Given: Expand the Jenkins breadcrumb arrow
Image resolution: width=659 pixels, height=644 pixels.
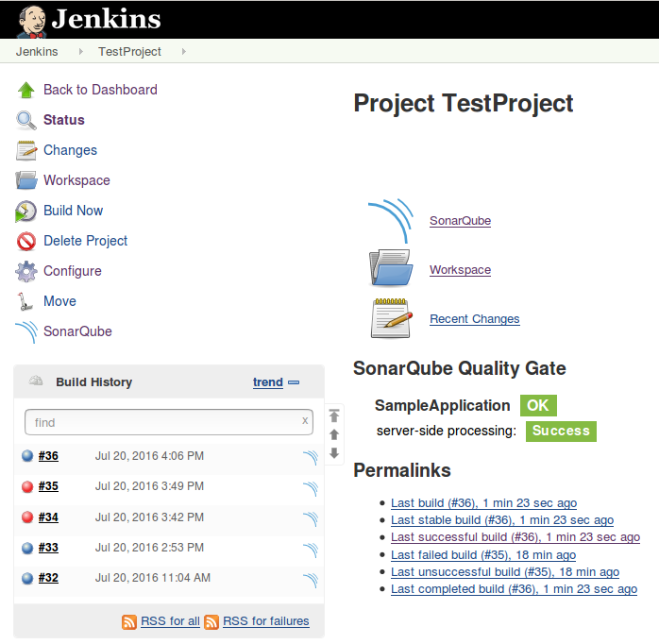Looking at the screenshot, I should [80, 51].
